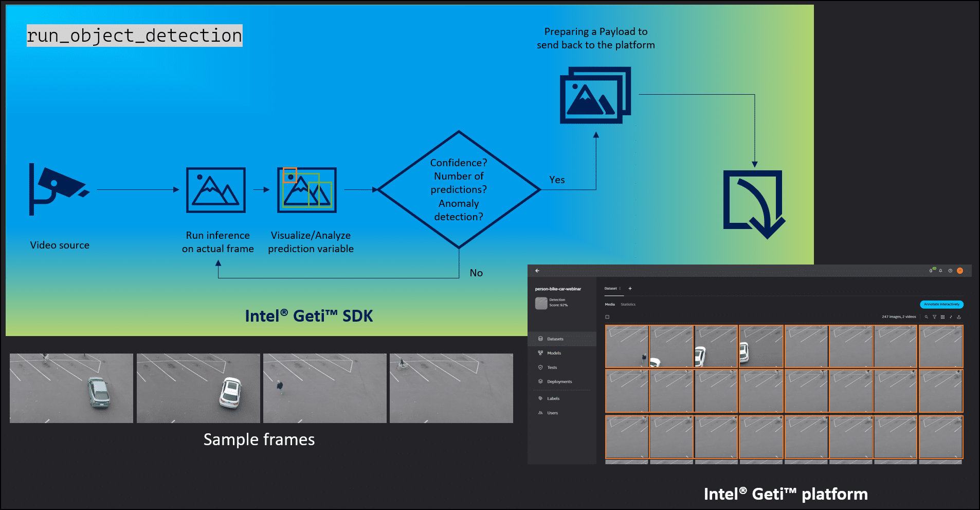Click the No branch label
Viewport: 980px width, 510px height.
[476, 273]
